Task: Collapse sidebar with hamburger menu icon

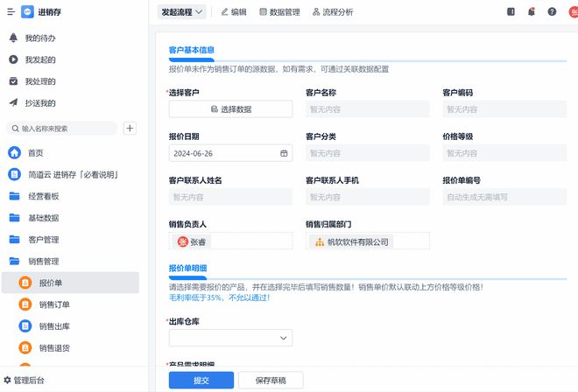Action: pos(11,11)
